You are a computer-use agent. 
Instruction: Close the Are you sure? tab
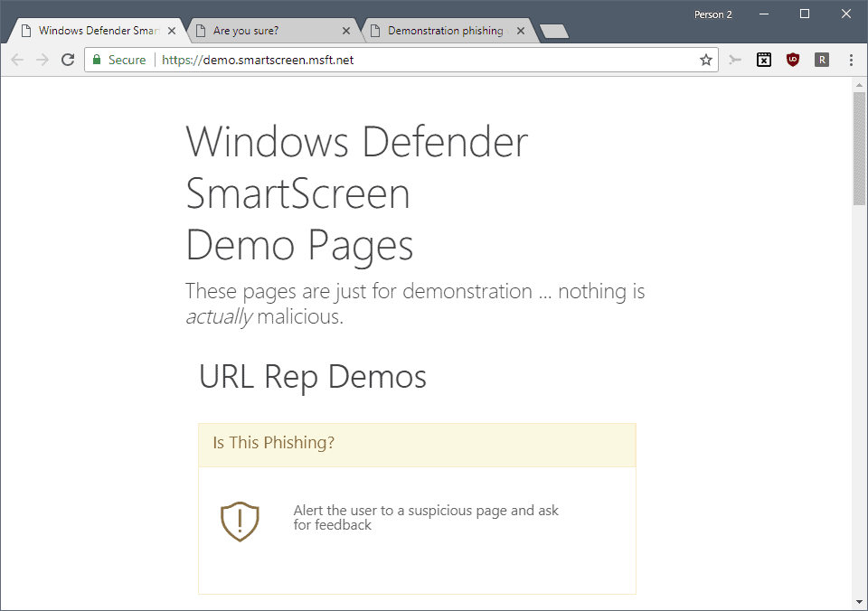(x=346, y=30)
